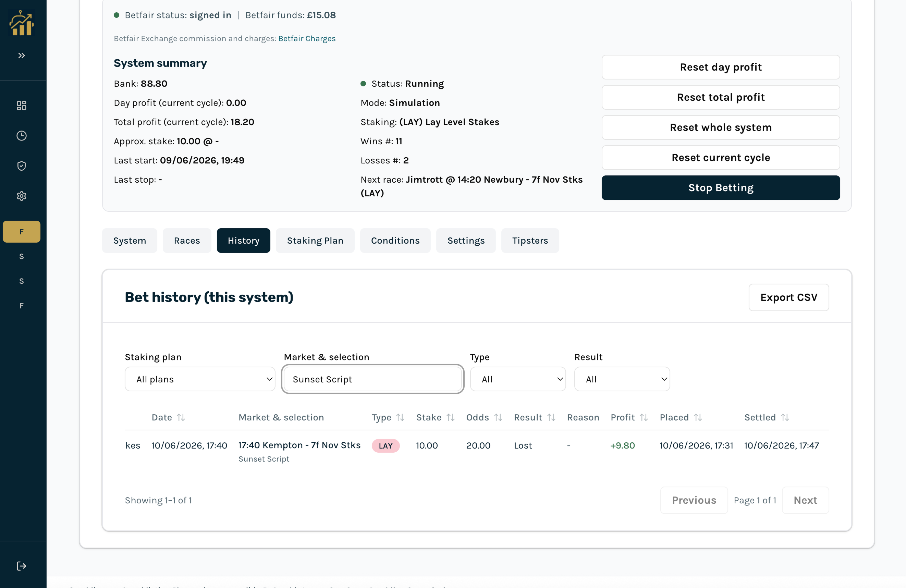
Task: Click the Total profit 18.20 value
Action: tap(242, 122)
